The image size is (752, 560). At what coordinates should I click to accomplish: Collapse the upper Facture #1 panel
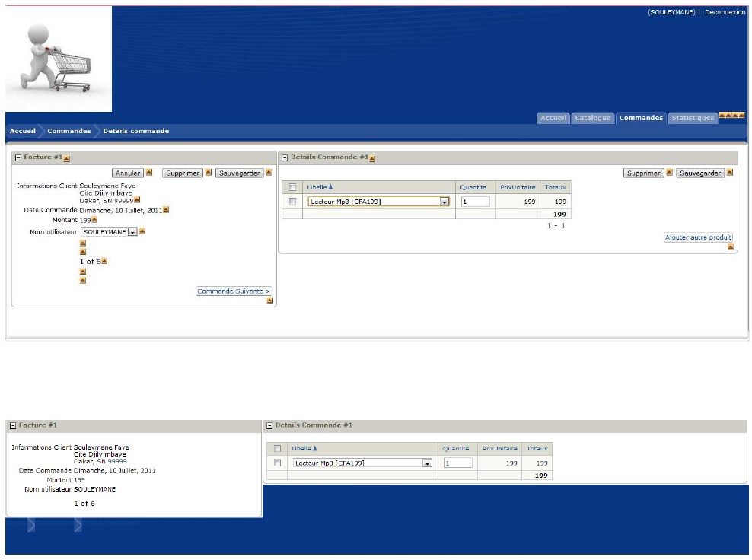18,157
